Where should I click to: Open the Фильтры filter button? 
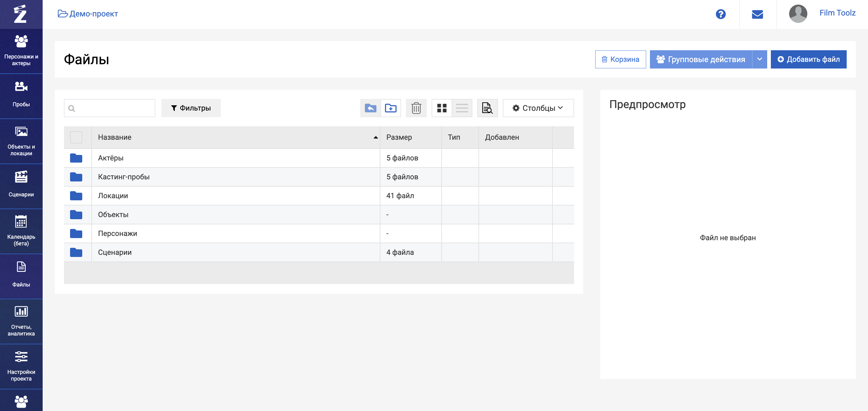(191, 108)
